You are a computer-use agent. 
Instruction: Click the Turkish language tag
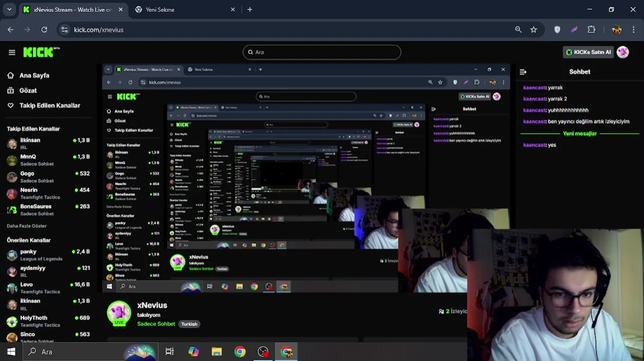click(x=189, y=324)
